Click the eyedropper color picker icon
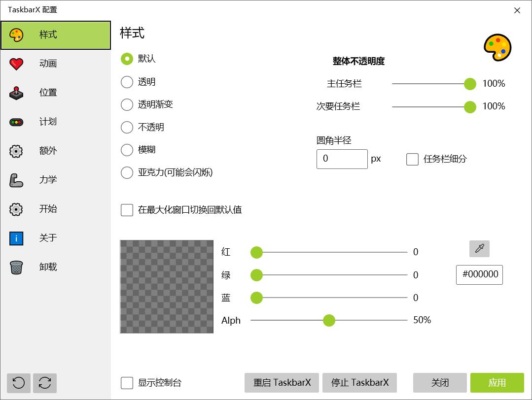This screenshot has height=400, width=532. (x=479, y=248)
